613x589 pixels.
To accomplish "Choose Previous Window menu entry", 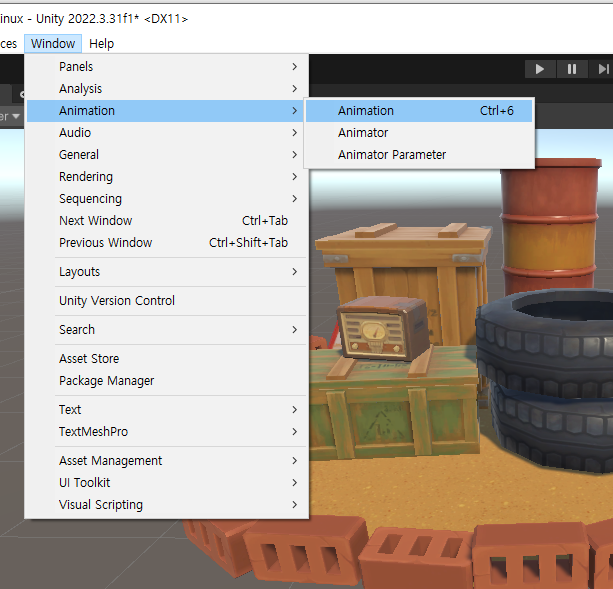I will coord(166,243).
